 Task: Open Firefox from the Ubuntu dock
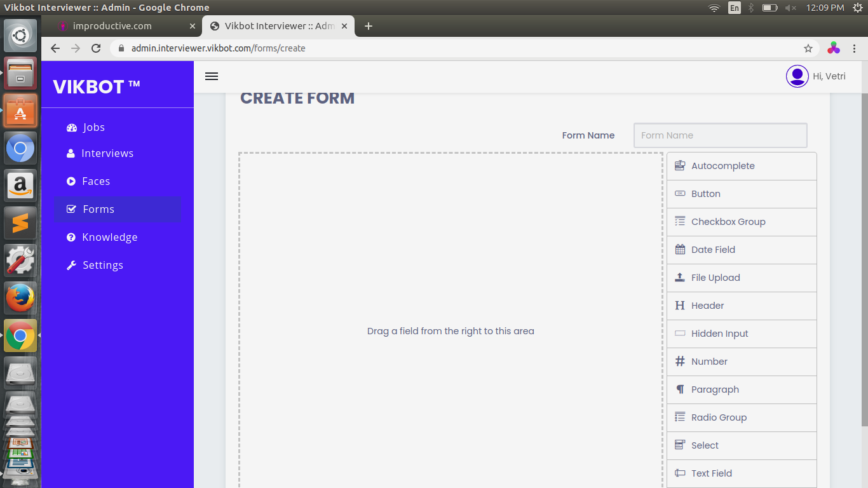coord(20,298)
